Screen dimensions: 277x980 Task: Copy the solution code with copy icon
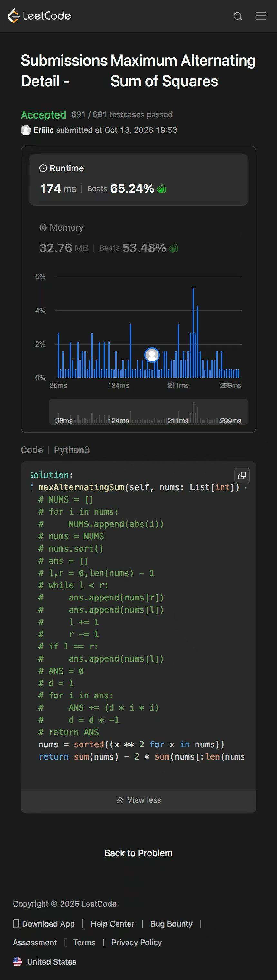tap(242, 475)
